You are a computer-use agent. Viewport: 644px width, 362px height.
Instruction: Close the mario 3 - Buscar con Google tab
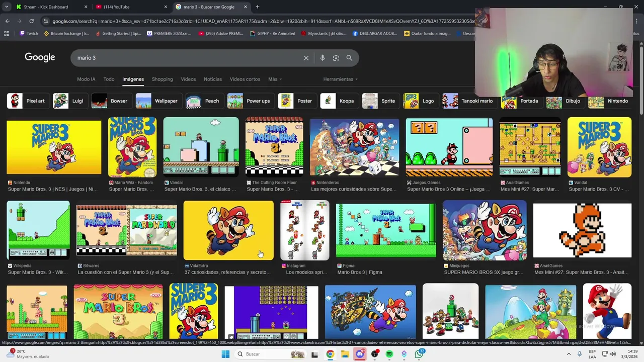pyautogui.click(x=246, y=7)
